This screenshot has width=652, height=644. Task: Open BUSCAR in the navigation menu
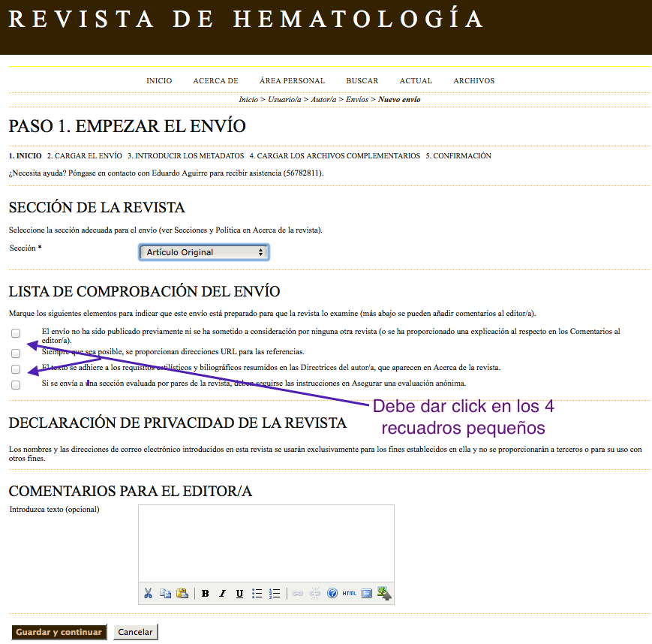362,81
